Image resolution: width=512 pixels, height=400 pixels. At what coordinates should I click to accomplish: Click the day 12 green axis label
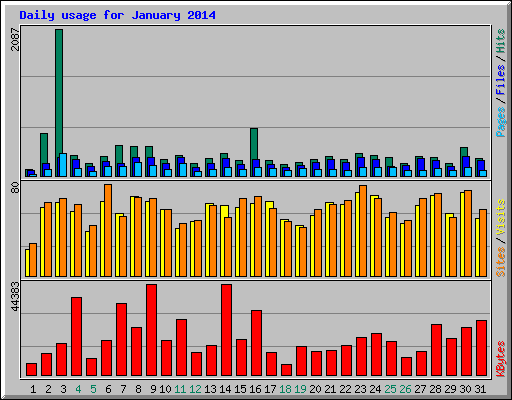click(195, 389)
